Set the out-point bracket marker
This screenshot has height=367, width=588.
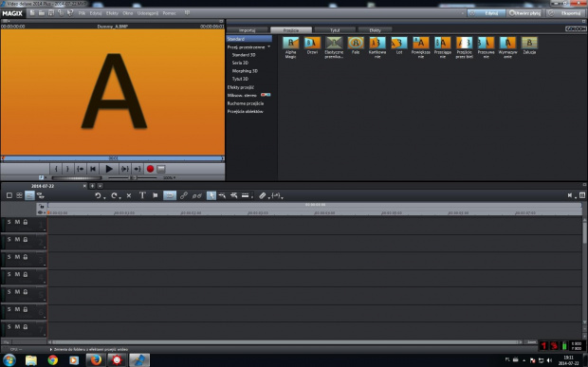click(67, 169)
